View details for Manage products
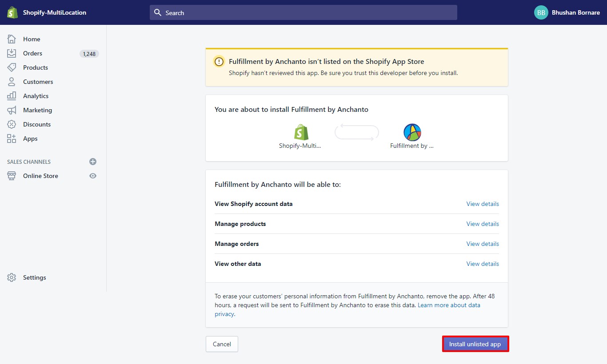This screenshot has width=607, height=364. (x=483, y=224)
